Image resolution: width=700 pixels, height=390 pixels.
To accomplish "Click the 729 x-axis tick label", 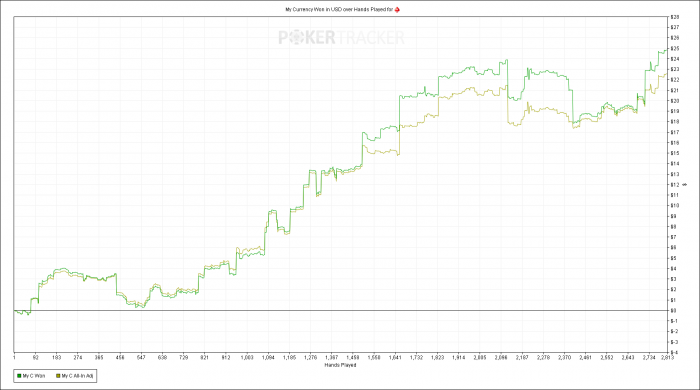I will point(183,357).
